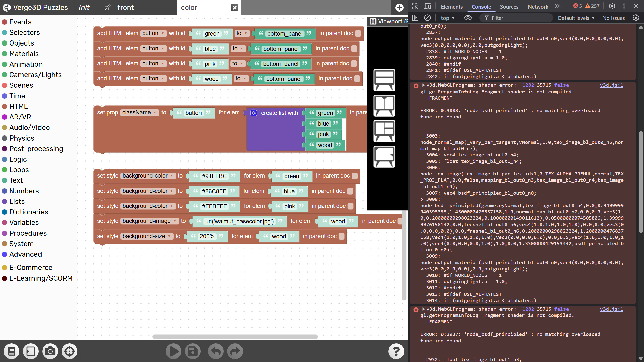
Task: Click the Save puzzles disk icon
Action: tap(193, 351)
